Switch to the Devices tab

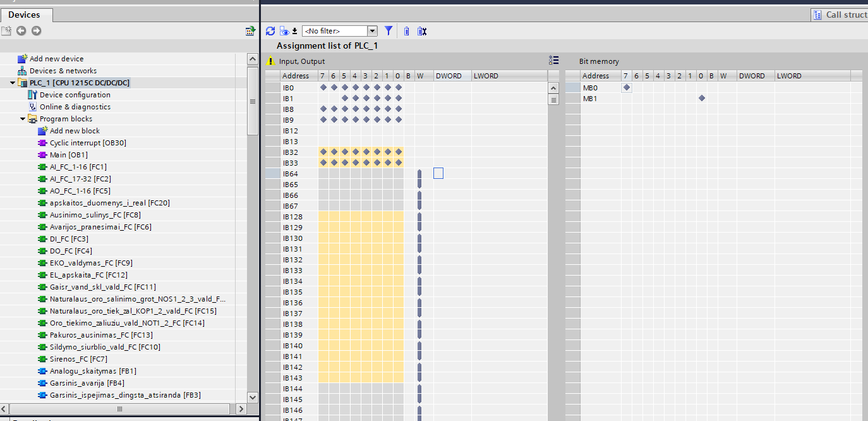(x=24, y=15)
